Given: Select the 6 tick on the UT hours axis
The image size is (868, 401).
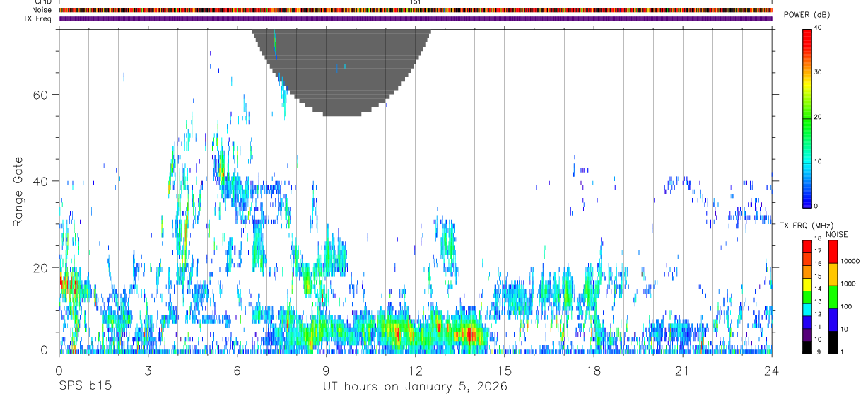Looking at the screenshot, I should (x=237, y=371).
